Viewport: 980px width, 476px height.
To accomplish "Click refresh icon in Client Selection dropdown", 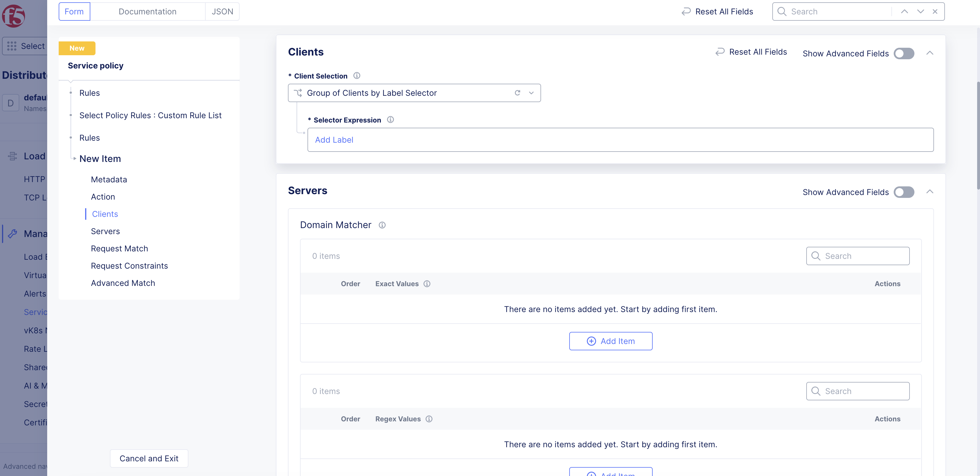I will coord(517,93).
